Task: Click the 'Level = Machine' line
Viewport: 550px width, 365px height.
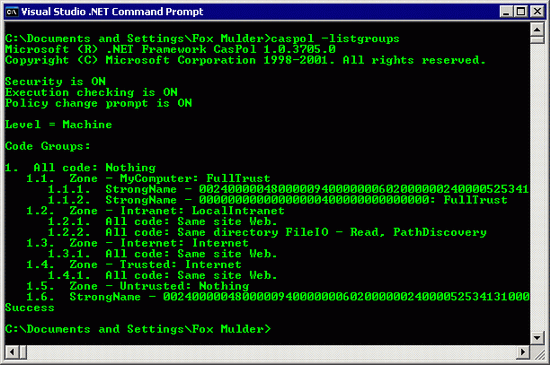Action: 58,124
